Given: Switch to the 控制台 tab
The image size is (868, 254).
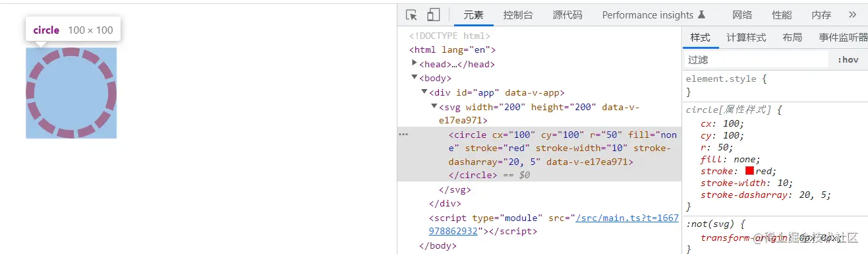Looking at the screenshot, I should tap(518, 15).
